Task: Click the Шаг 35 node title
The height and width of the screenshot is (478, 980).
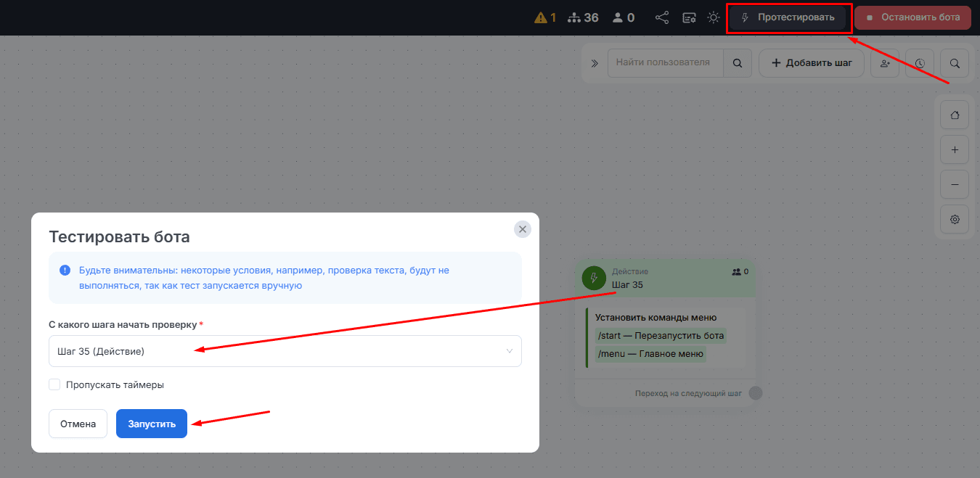Action: [627, 284]
